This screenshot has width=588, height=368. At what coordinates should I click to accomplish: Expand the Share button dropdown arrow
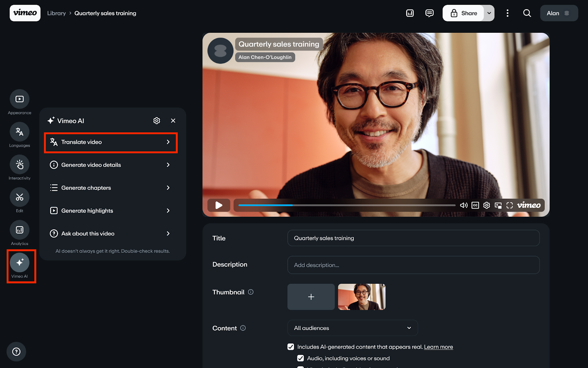coord(489,13)
